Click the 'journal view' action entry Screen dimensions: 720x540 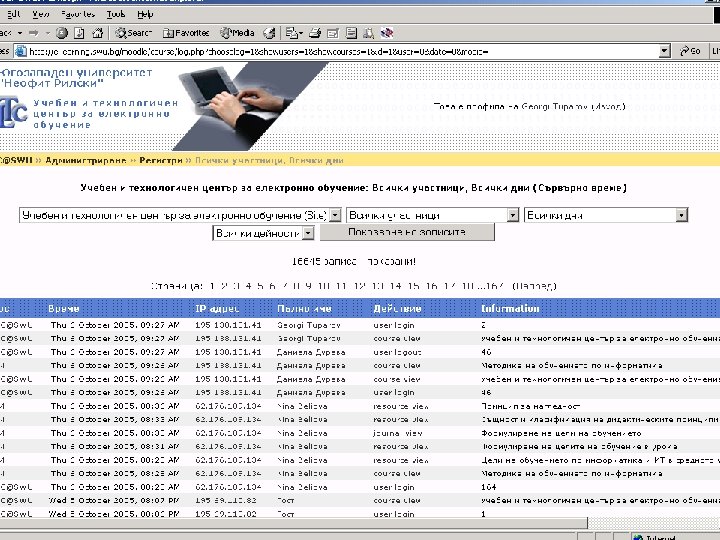coord(398,433)
